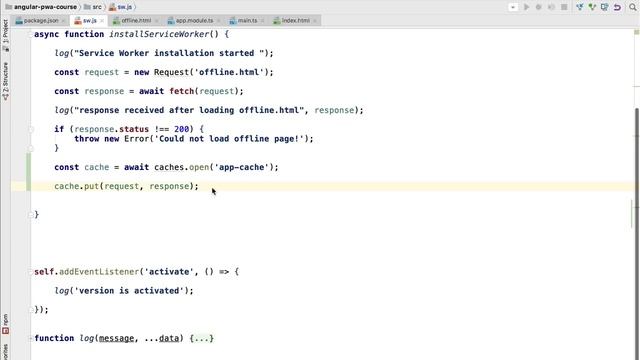Click 'caches.open' method call
This screenshot has height=360, width=640.
point(182,167)
